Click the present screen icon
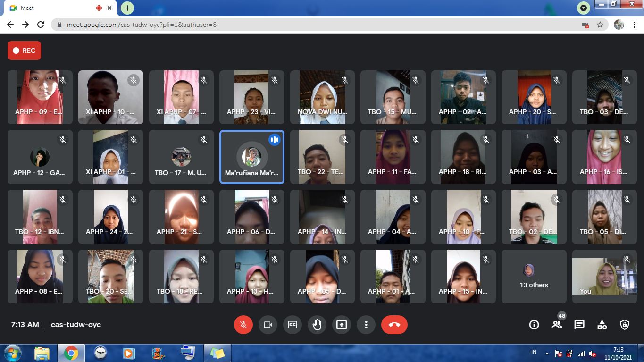The width and height of the screenshot is (644, 362). point(342,325)
